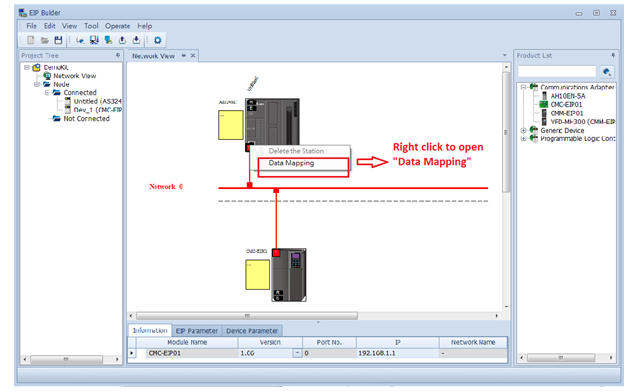
Task: Switch to the EIP Parameter tab
Action: point(197,331)
